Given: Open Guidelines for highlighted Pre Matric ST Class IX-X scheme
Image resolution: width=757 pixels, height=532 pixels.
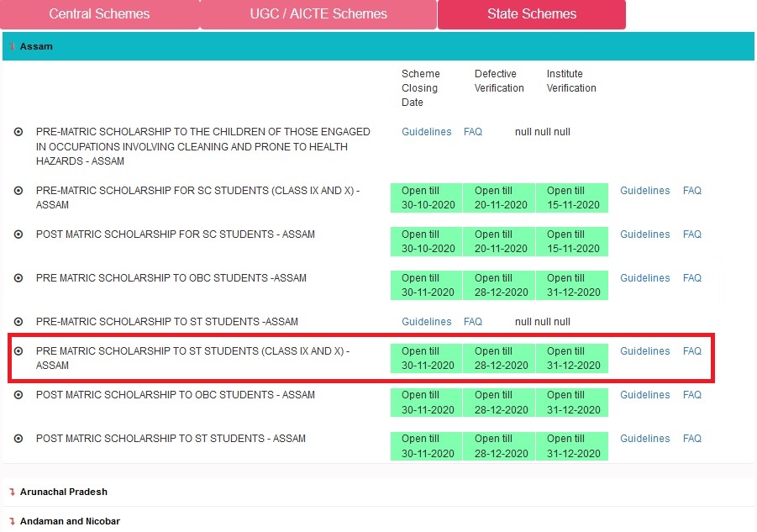Looking at the screenshot, I should point(644,351).
